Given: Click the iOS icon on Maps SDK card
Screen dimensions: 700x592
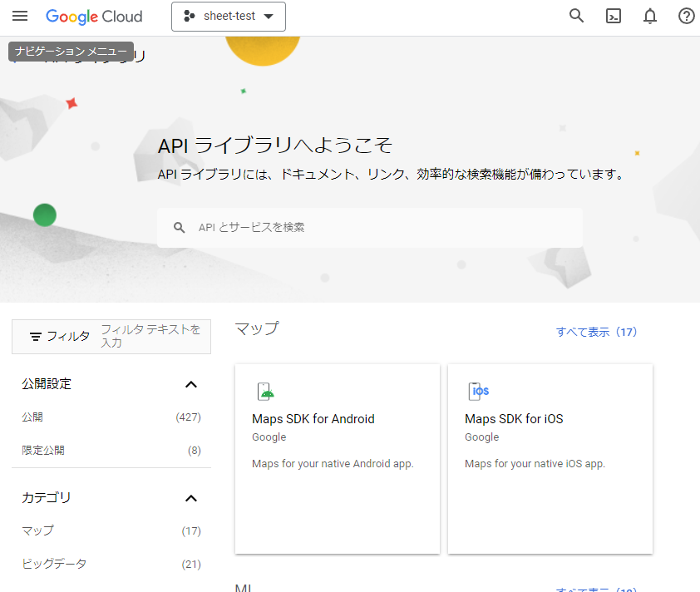Looking at the screenshot, I should point(480,390).
